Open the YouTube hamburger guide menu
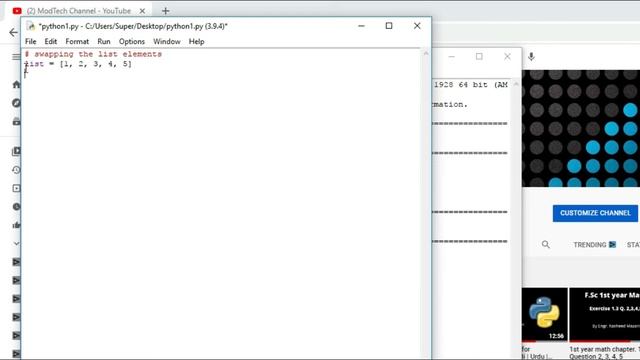 (16, 57)
